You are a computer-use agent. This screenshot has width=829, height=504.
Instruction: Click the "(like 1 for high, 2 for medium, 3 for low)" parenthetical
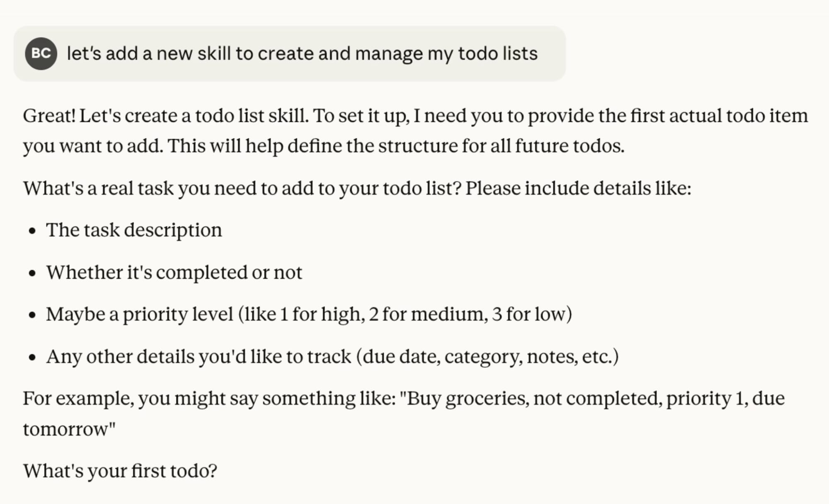(405, 314)
